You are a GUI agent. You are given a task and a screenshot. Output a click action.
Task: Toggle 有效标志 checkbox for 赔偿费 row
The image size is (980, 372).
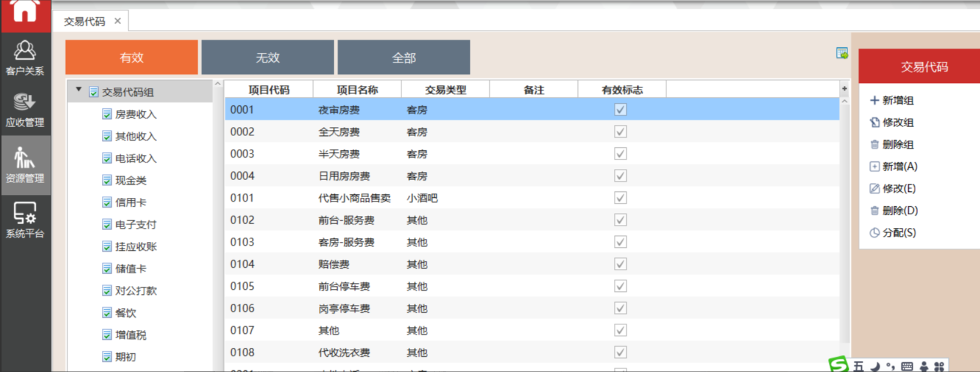click(x=620, y=264)
